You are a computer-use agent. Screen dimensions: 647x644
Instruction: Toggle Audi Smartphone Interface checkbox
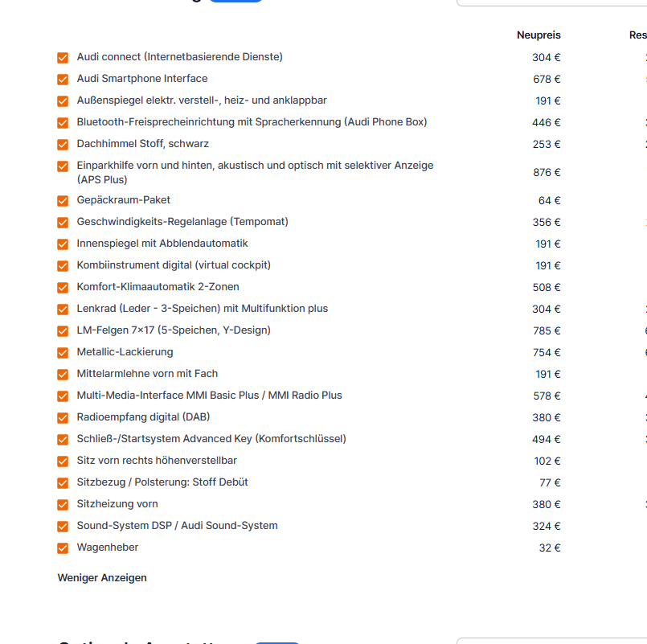tap(63, 80)
